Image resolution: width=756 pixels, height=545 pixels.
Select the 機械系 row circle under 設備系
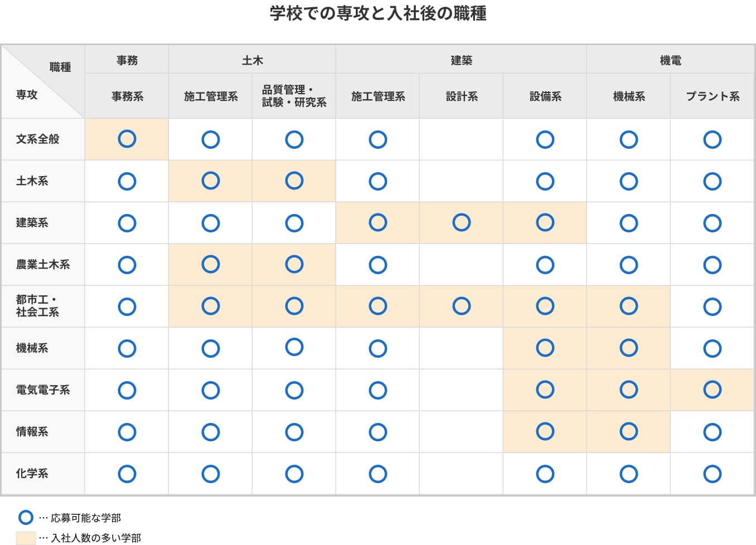545,348
